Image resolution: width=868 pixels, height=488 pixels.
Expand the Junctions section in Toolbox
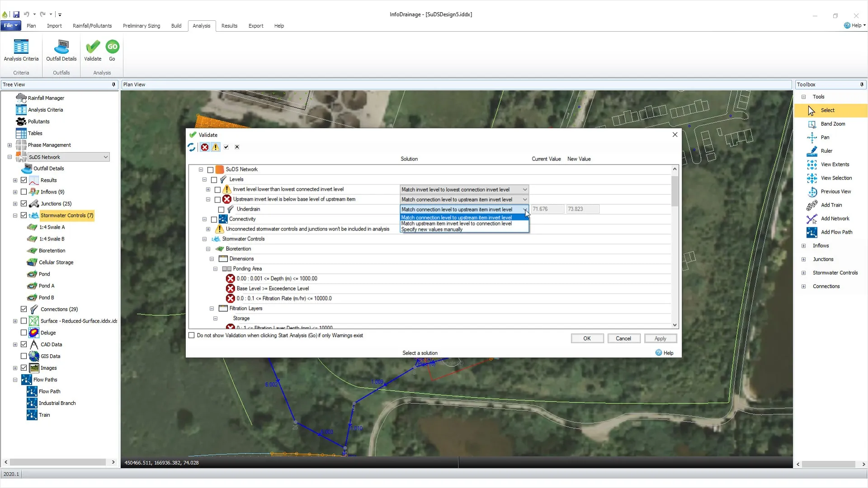(x=803, y=259)
